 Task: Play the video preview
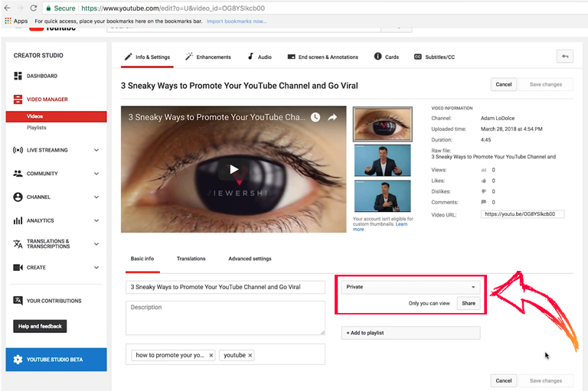pyautogui.click(x=234, y=169)
